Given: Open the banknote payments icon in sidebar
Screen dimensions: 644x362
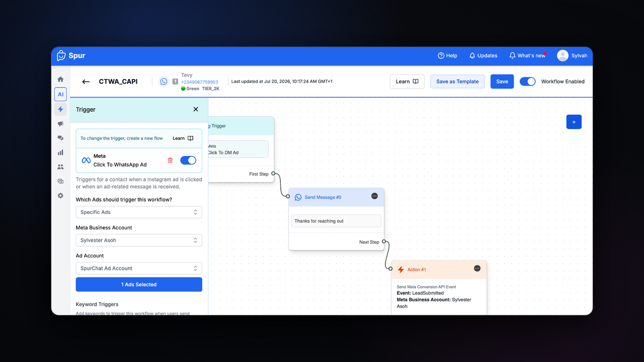Looking at the screenshot, I should (x=60, y=181).
